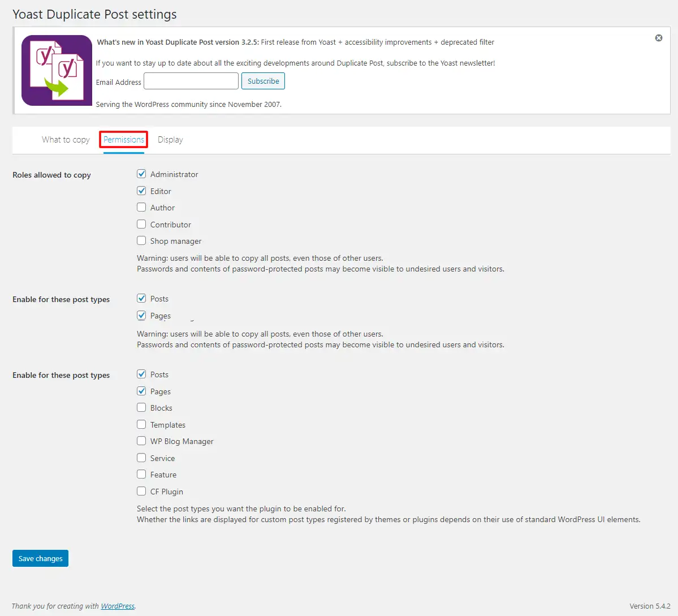Screen dimensions: 678x616
Task: Open the Display tab
Action: coord(170,140)
